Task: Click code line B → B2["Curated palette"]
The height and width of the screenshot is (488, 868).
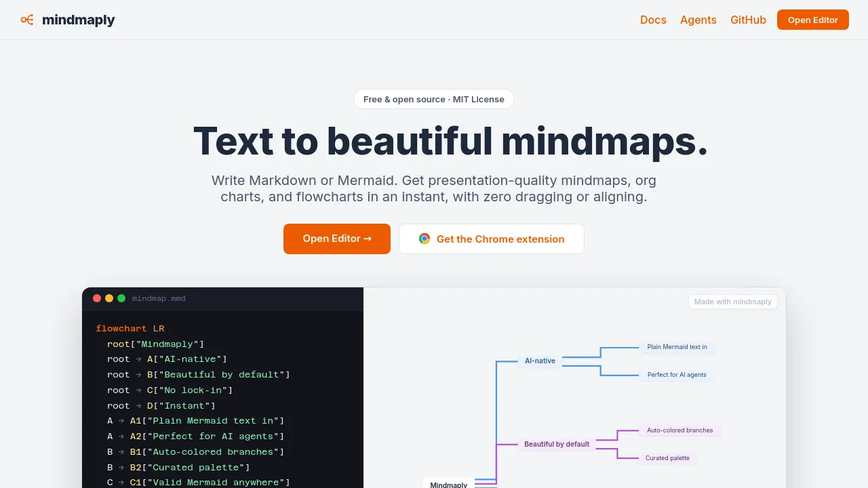Action: (178, 468)
